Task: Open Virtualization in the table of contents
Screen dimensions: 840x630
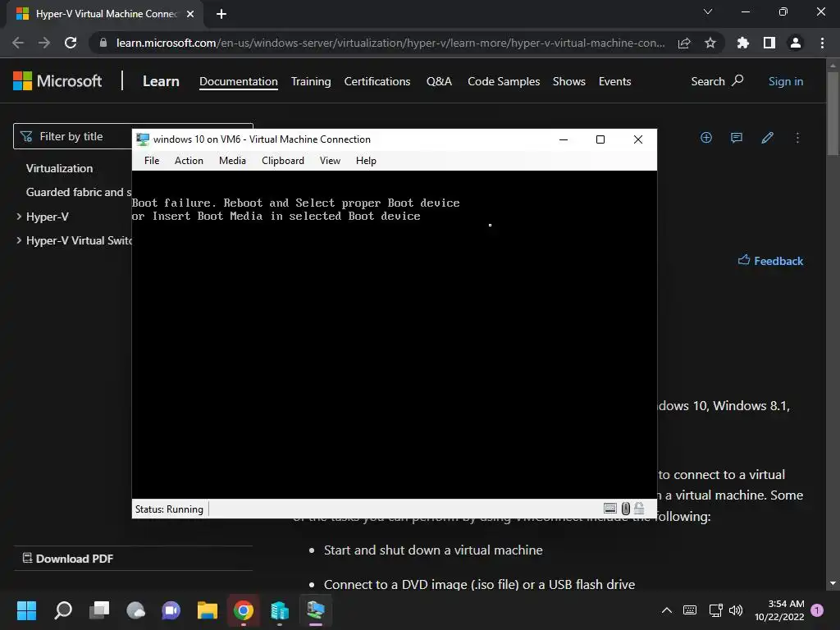Action: coord(59,168)
